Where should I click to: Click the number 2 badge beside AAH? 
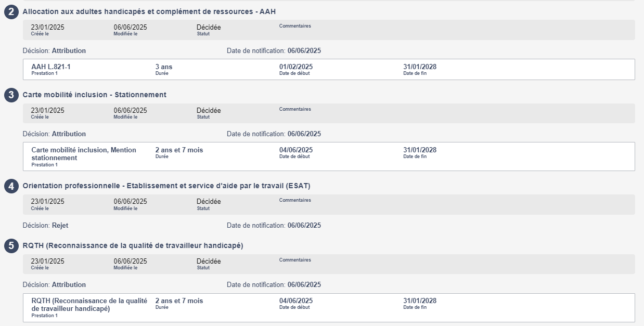coord(11,12)
